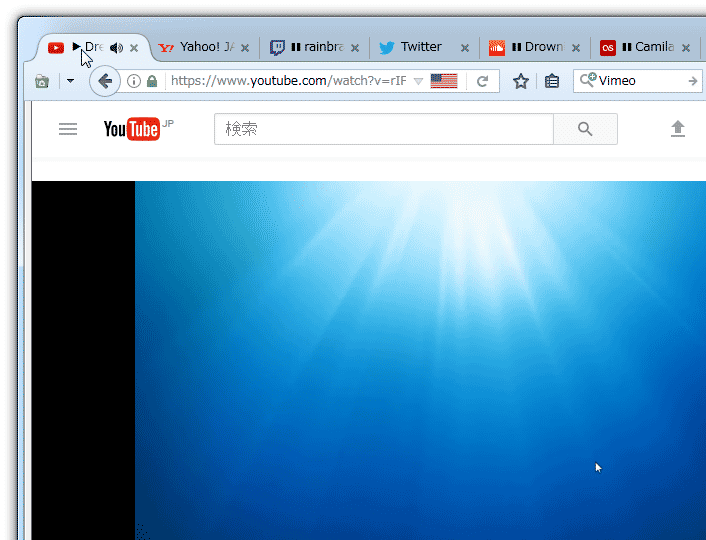Reload the page
706x540 pixels.
[482, 82]
